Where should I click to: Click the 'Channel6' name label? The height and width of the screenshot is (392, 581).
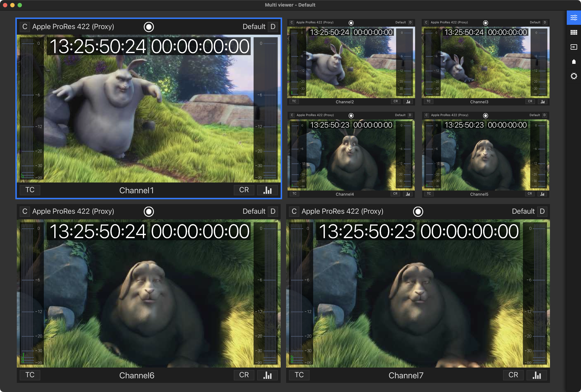tap(137, 375)
